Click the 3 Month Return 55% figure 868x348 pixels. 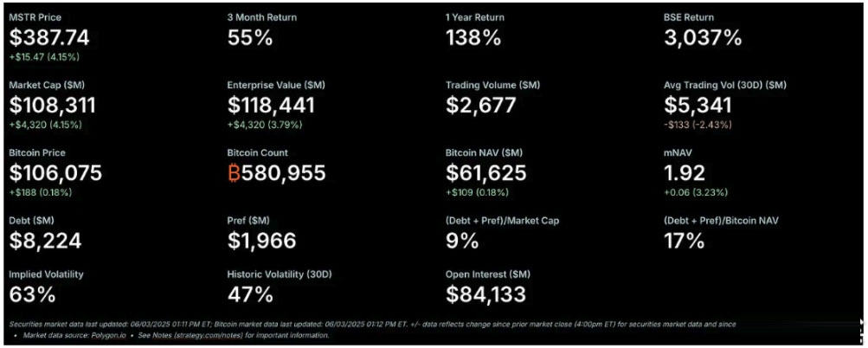coord(250,38)
